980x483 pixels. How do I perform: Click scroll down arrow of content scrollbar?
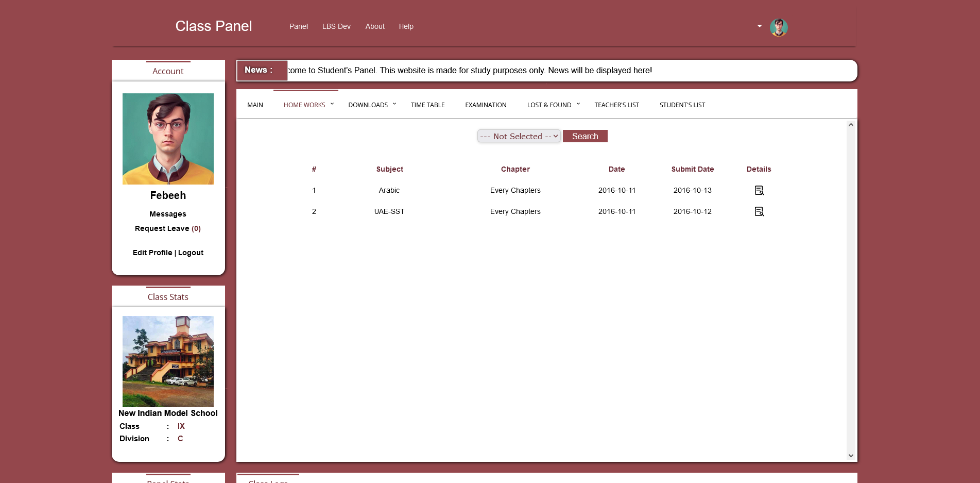pyautogui.click(x=851, y=456)
